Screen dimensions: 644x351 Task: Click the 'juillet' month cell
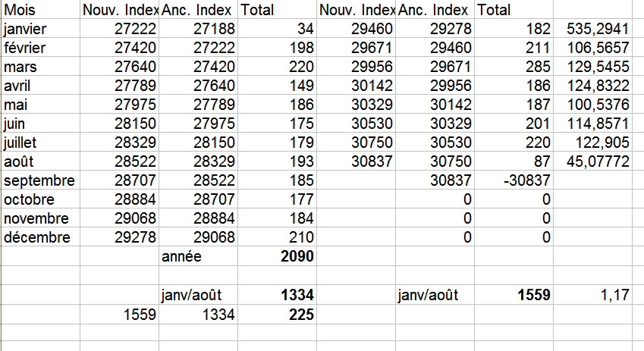pyautogui.click(x=41, y=142)
